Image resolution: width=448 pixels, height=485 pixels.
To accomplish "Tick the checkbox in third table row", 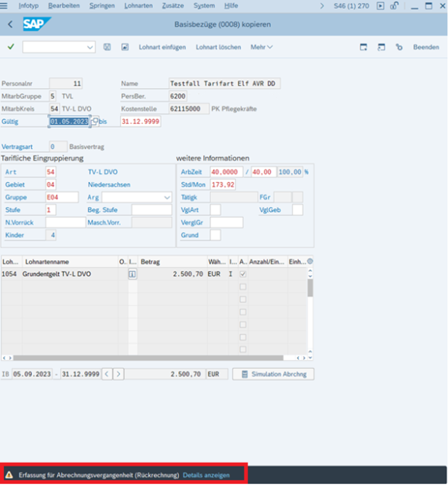I will coord(243,299).
